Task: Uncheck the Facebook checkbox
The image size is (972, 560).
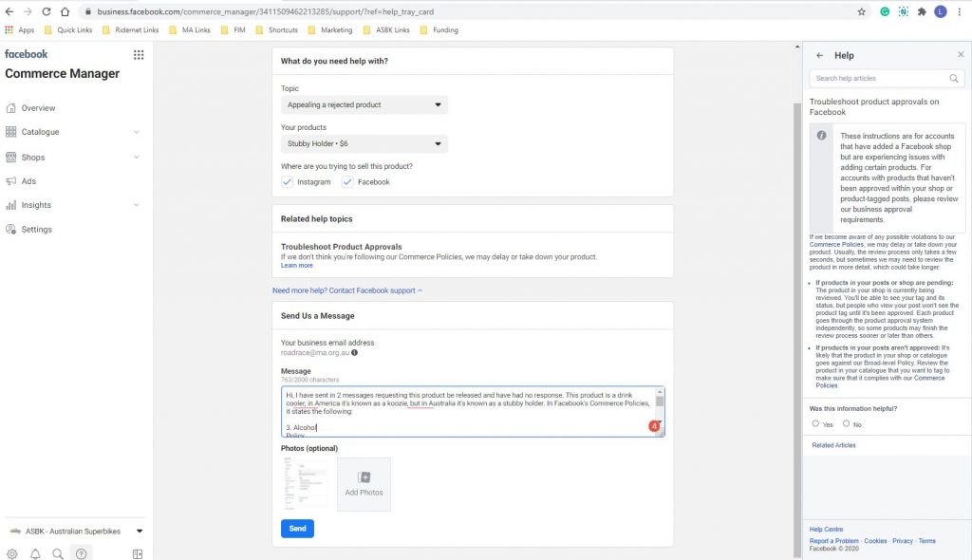Action: 347,181
